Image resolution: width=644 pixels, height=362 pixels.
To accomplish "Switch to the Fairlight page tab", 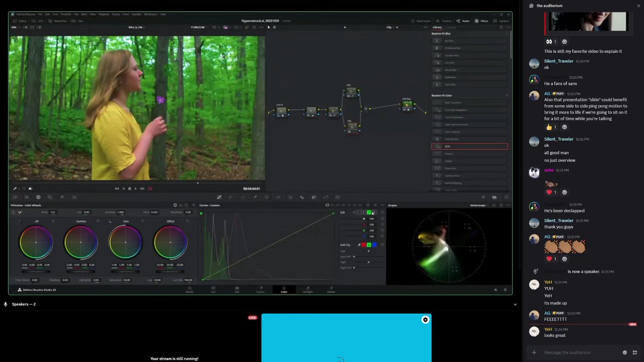I will (308, 289).
